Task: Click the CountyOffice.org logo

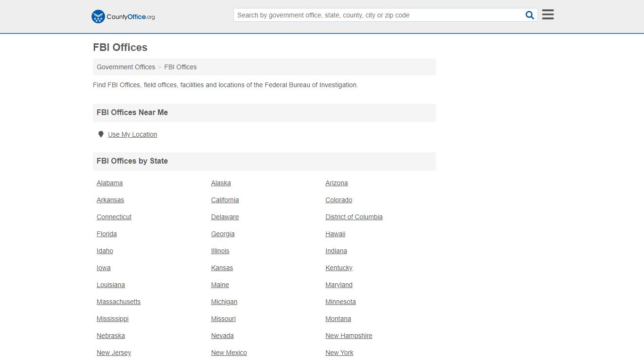Action: (x=123, y=16)
